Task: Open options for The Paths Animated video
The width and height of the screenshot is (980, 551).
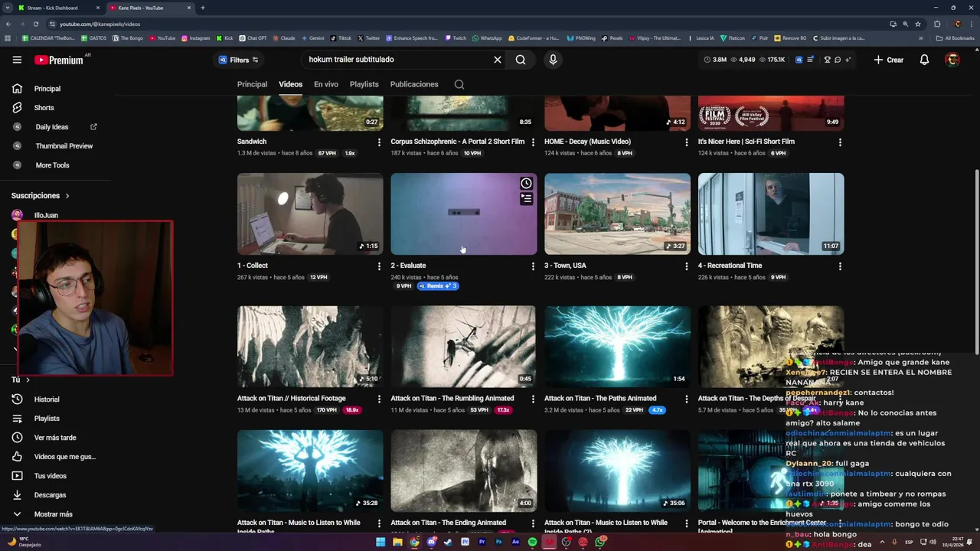Action: pos(686,399)
